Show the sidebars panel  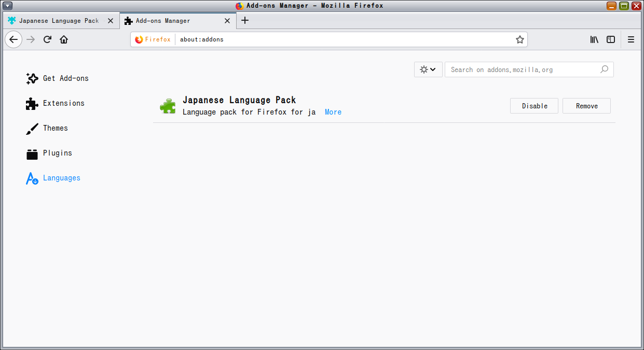[x=611, y=39]
